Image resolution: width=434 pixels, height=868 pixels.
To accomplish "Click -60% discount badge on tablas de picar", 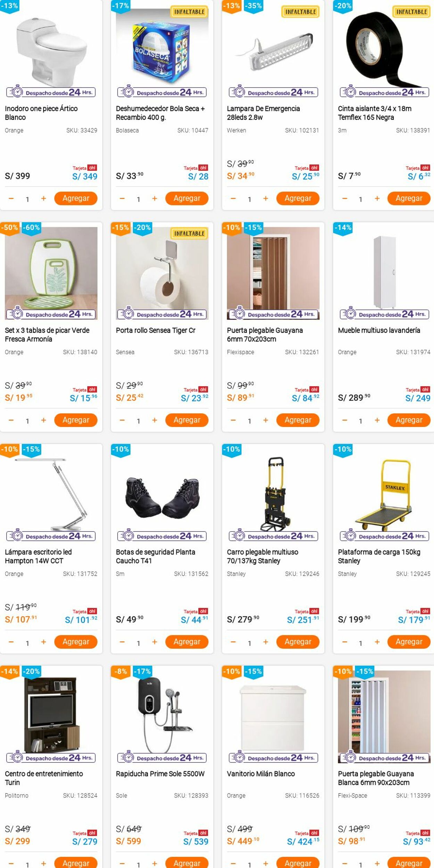I will pos(32,228).
